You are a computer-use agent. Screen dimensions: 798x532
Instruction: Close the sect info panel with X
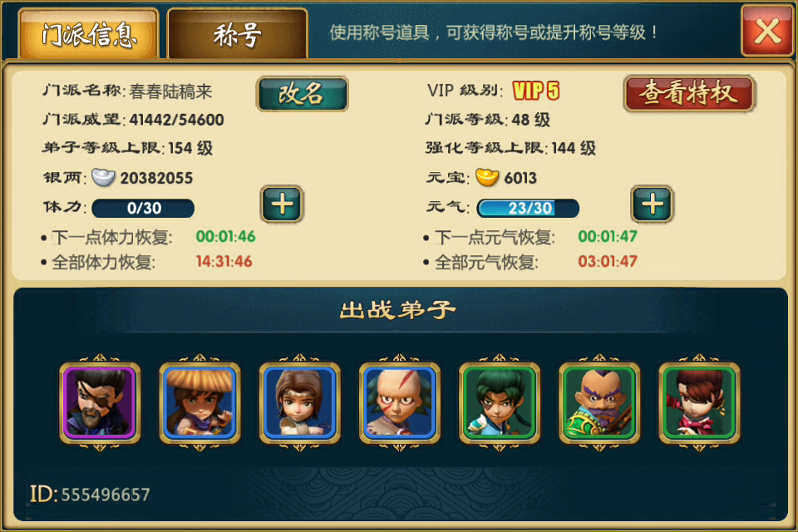coord(767,31)
